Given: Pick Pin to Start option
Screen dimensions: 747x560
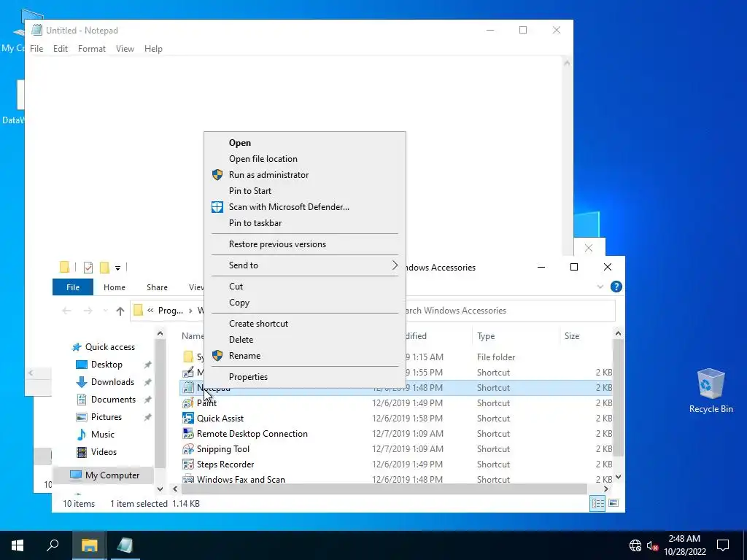Looking at the screenshot, I should (x=250, y=191).
